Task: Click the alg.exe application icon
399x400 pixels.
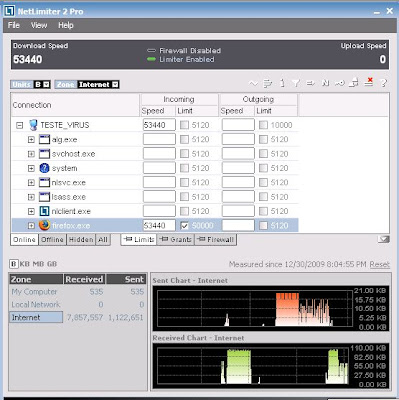Action: [44, 139]
